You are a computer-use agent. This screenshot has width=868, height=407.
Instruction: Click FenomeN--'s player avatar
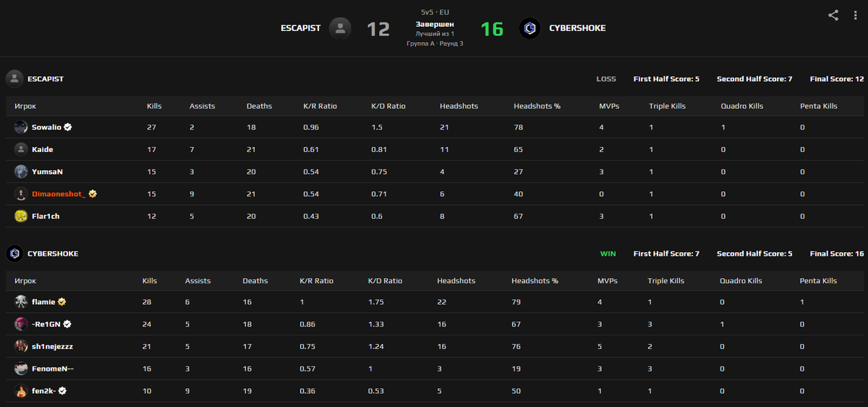(x=21, y=369)
